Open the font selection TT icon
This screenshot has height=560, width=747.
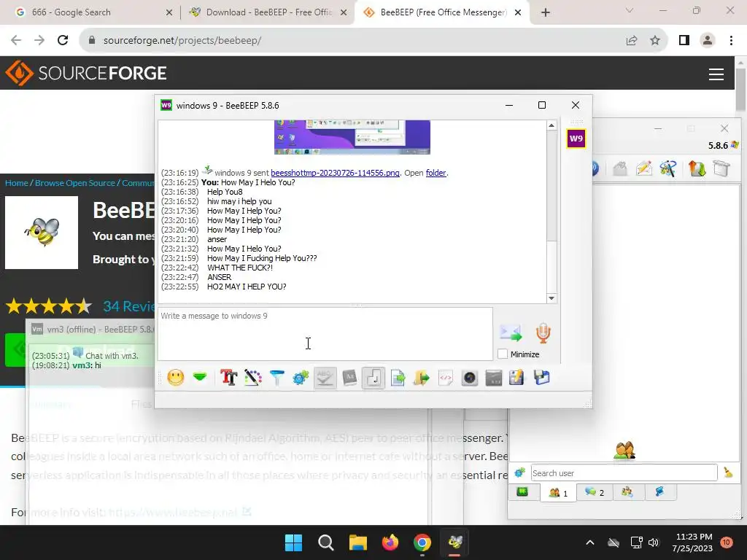[x=228, y=378]
